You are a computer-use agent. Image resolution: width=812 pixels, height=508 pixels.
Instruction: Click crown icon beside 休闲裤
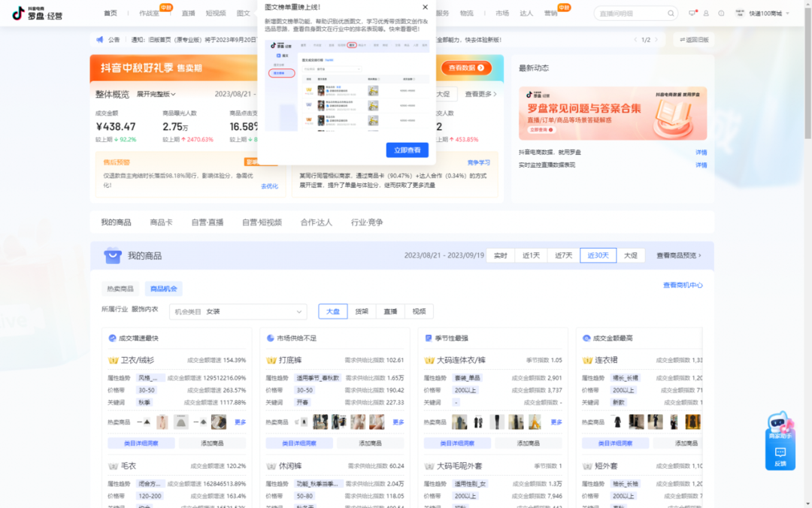click(271, 466)
